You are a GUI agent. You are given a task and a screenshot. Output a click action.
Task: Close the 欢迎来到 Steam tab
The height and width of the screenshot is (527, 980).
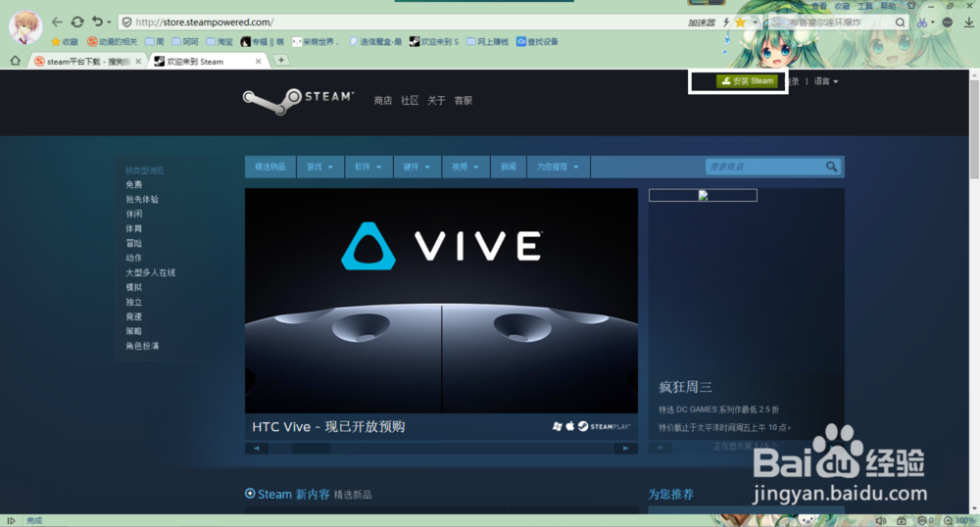pyautogui.click(x=258, y=61)
